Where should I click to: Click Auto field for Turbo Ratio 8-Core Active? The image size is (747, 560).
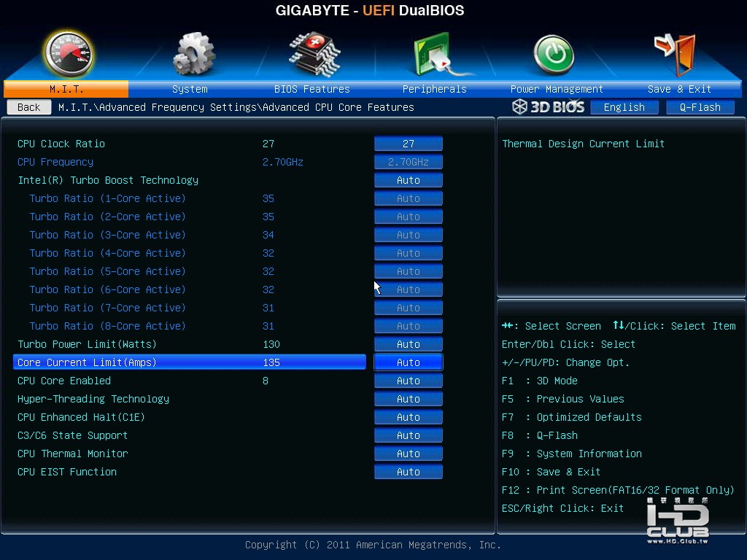tap(409, 326)
